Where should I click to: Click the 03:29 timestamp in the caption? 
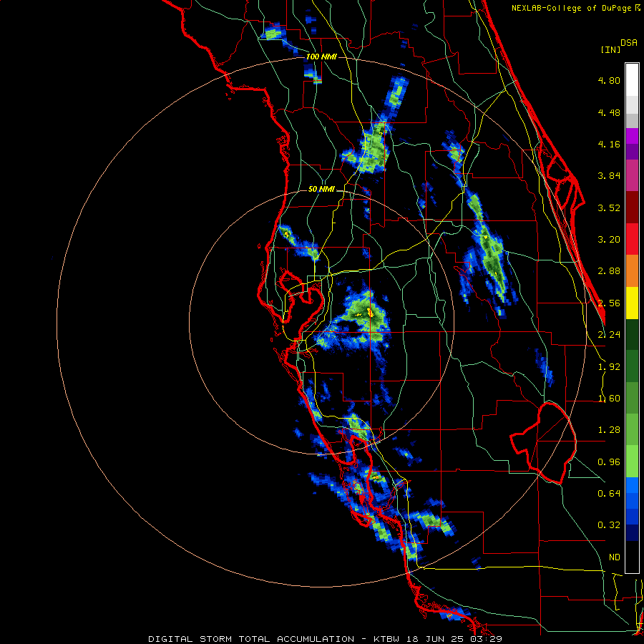click(485, 639)
